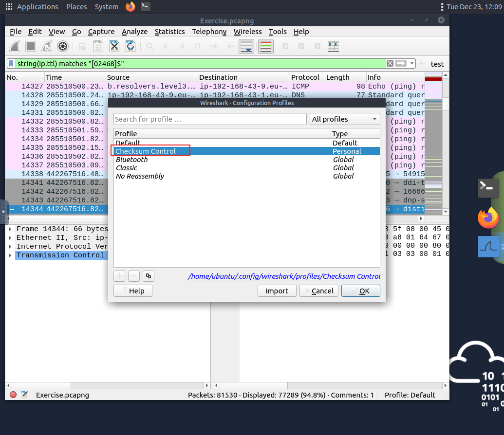Open the All profiles filter dropdown
The height and width of the screenshot is (435, 504).
(x=345, y=119)
